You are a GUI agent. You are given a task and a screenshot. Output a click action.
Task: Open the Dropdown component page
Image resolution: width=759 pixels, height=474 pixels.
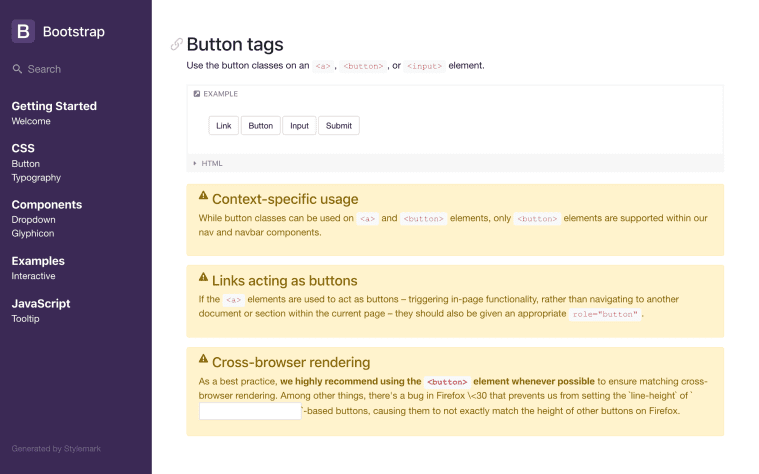33,220
